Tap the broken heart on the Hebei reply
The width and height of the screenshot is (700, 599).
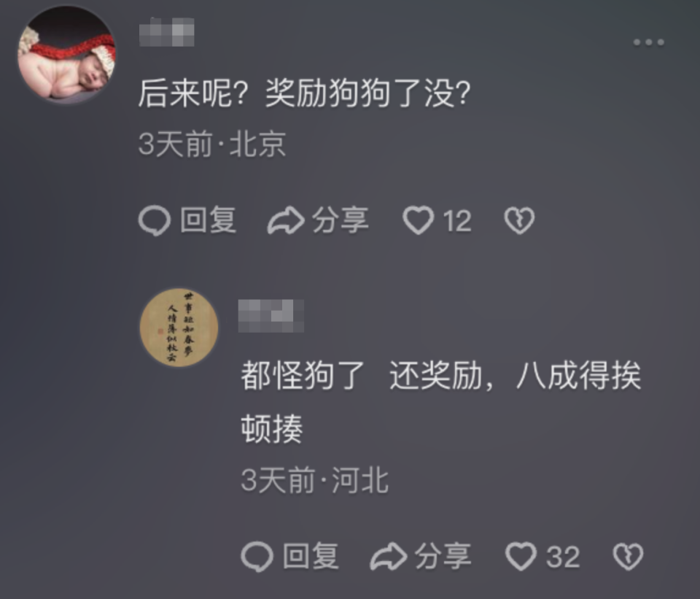pyautogui.click(x=628, y=557)
